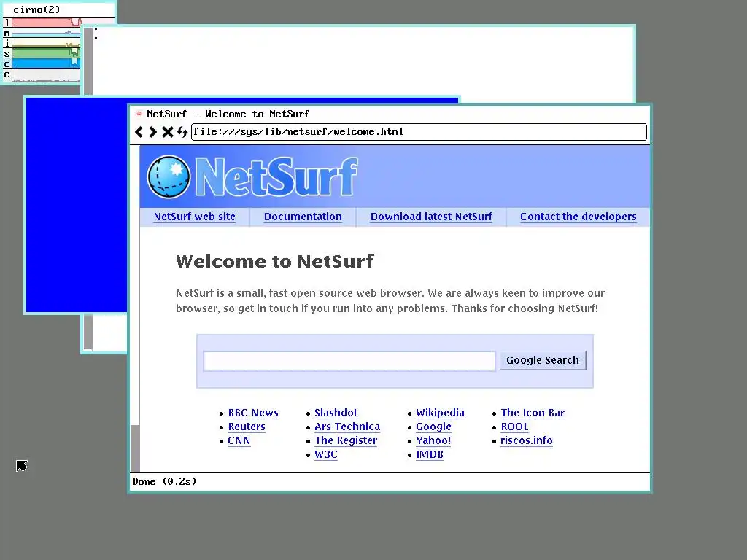The height and width of the screenshot is (560, 747).
Task: Reload the page with the refresh icon
Action: coord(182,132)
